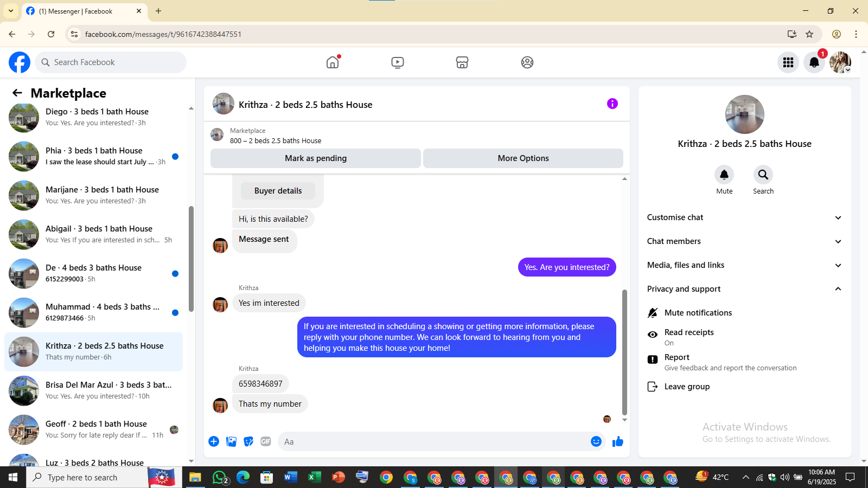Screen dimensions: 868x488
Task: Reload the page with the refresh button
Action: point(51,34)
